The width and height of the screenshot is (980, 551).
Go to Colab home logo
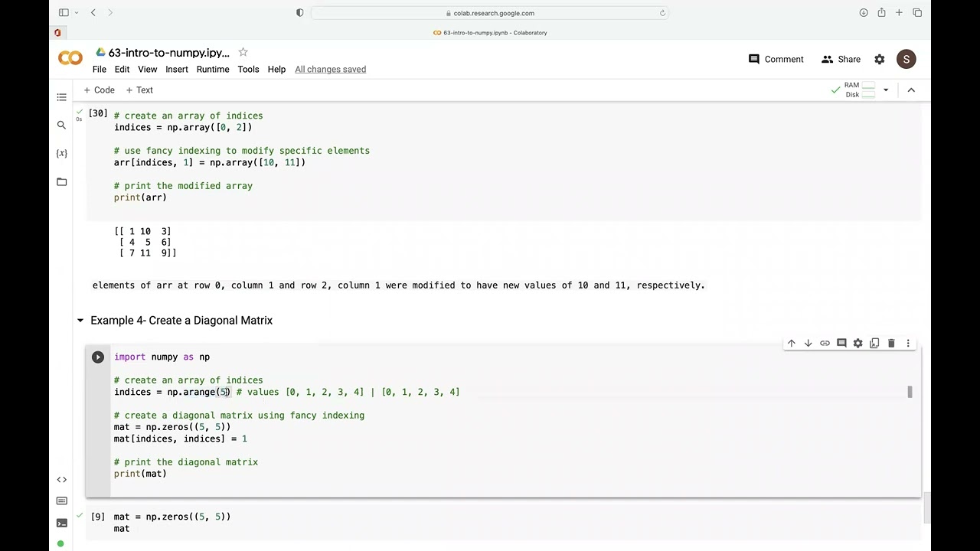coord(70,59)
